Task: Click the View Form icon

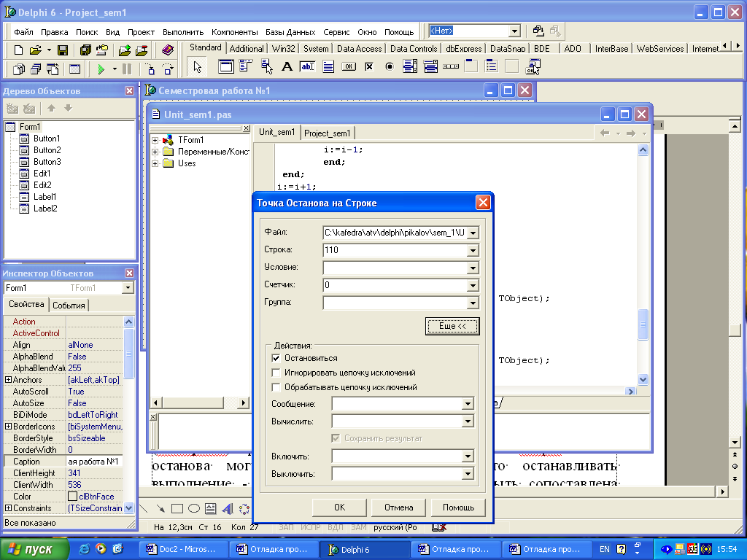Action: tap(36, 69)
